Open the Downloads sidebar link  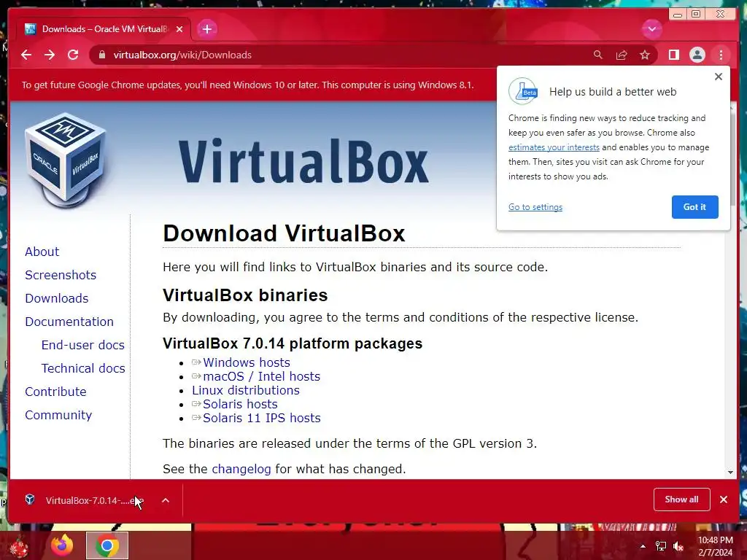57,298
